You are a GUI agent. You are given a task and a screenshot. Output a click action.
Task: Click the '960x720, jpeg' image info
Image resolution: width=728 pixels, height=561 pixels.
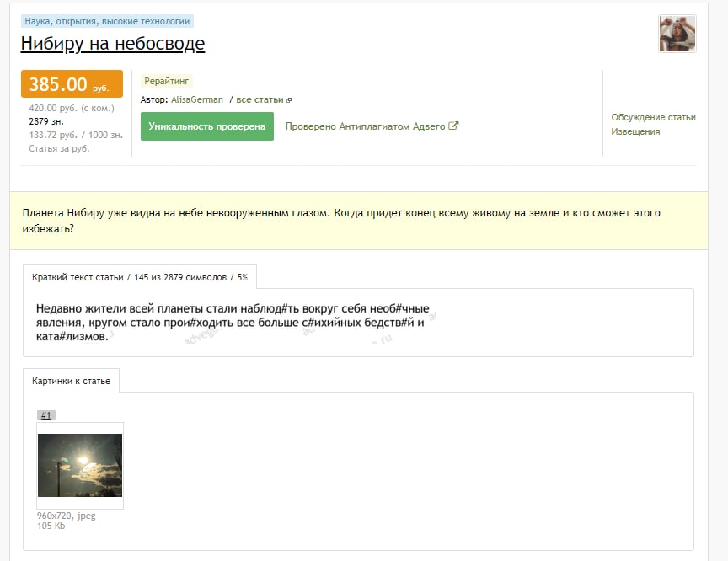67,516
